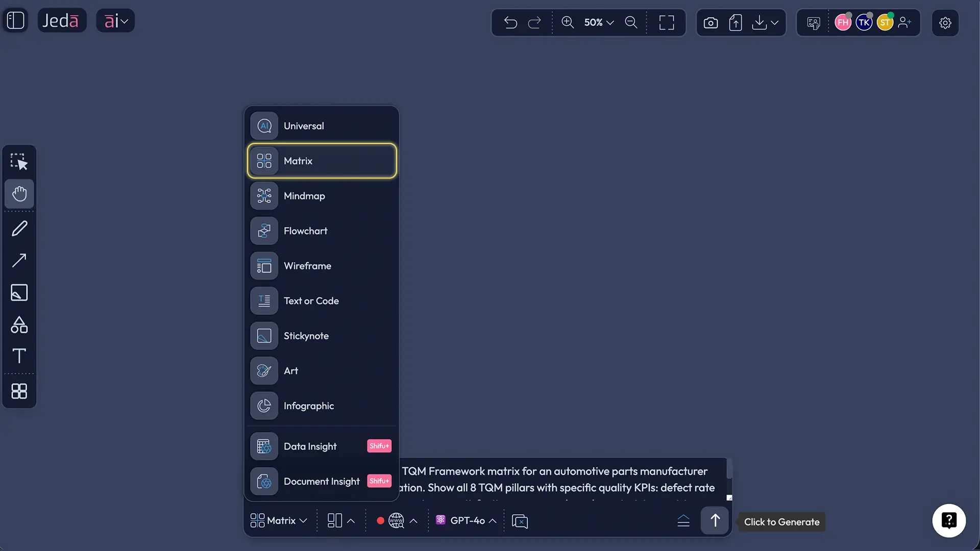Toggle web search in the prompt bar
This screenshot has width=980, height=551.
click(x=396, y=520)
